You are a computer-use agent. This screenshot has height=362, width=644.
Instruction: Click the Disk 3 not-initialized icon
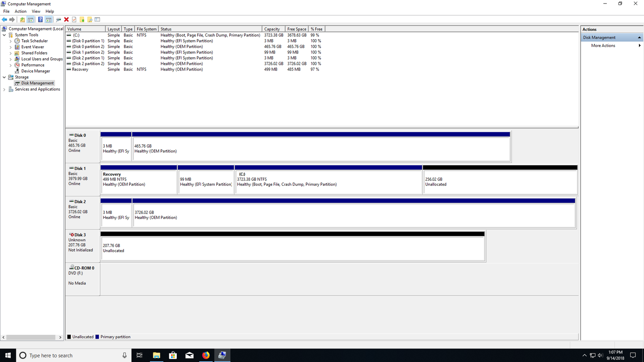tap(71, 235)
